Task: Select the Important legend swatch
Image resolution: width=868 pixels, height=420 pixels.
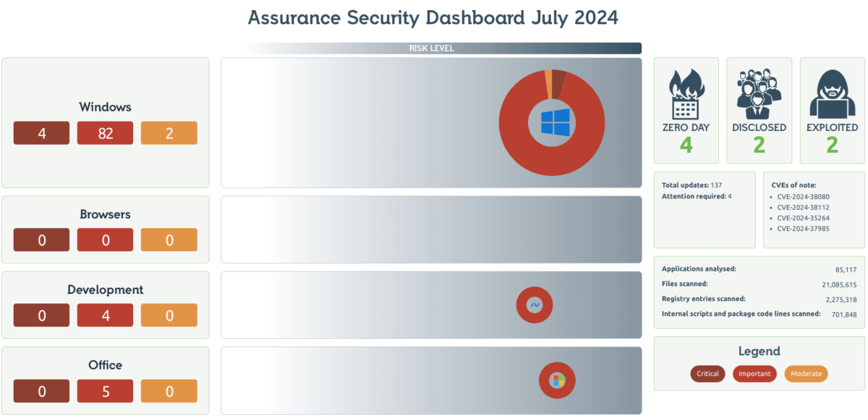Action: point(754,374)
